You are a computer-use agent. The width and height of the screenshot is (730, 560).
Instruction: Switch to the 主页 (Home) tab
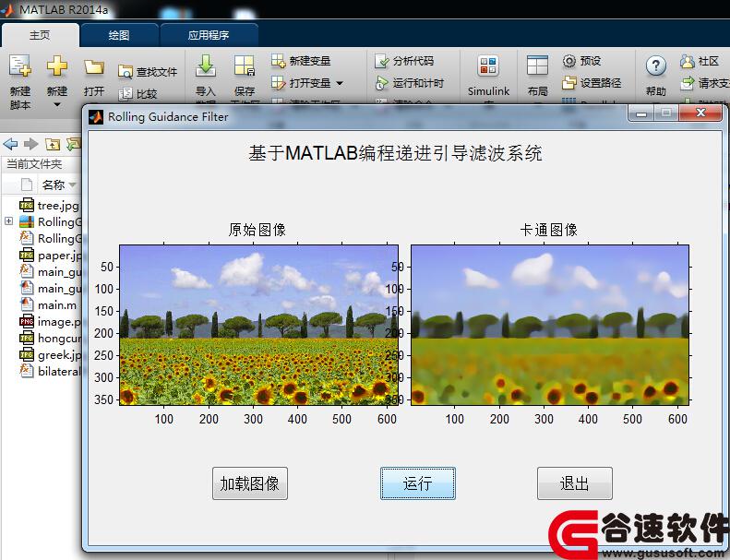[40, 35]
